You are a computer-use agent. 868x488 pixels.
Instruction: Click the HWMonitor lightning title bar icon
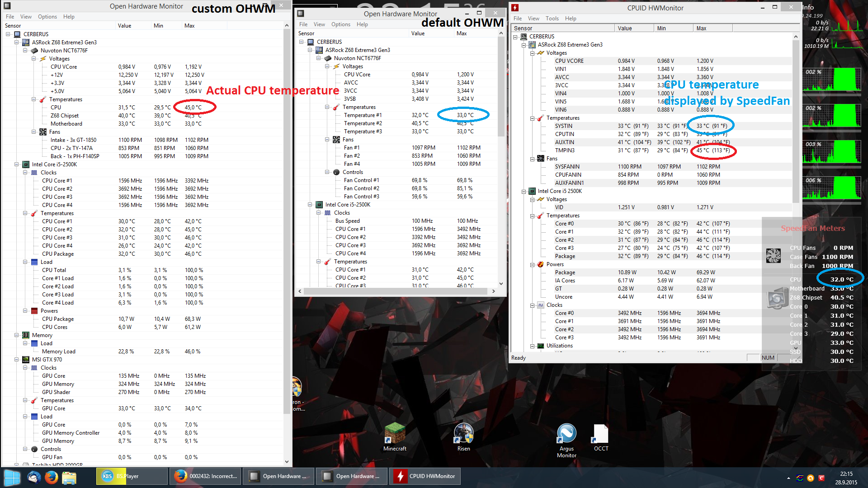coord(515,8)
